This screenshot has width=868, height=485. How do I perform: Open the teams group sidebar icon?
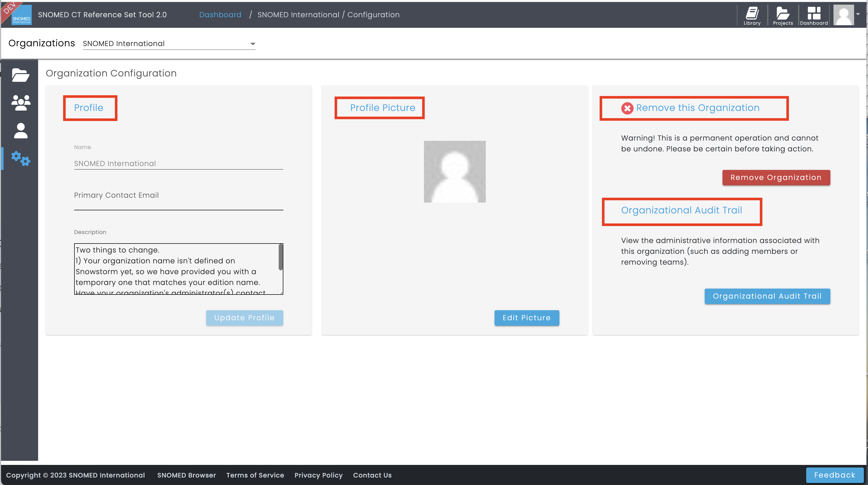pos(21,103)
